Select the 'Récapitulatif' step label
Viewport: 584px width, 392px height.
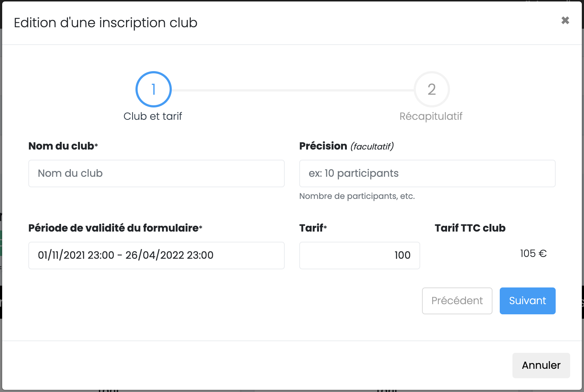(x=431, y=116)
